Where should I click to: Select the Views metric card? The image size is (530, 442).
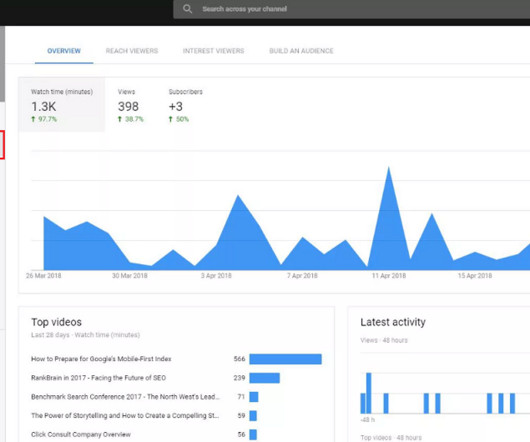(x=130, y=105)
